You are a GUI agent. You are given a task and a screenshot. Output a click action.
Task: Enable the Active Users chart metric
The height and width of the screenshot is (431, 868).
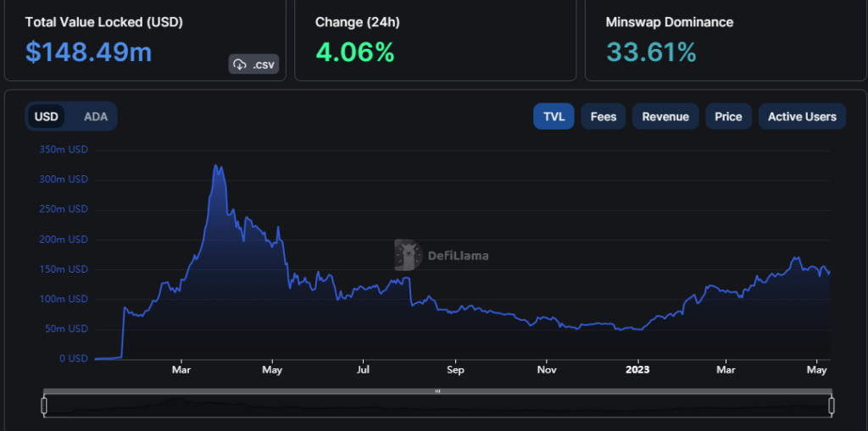coord(802,117)
